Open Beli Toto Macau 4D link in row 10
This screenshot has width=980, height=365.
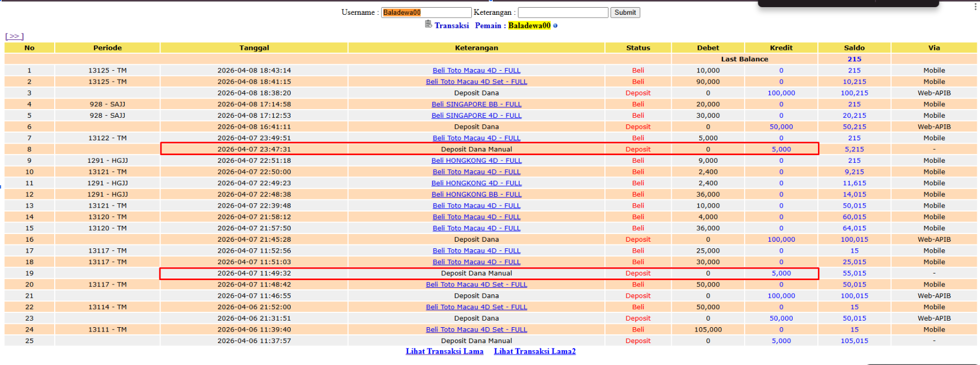click(476, 172)
